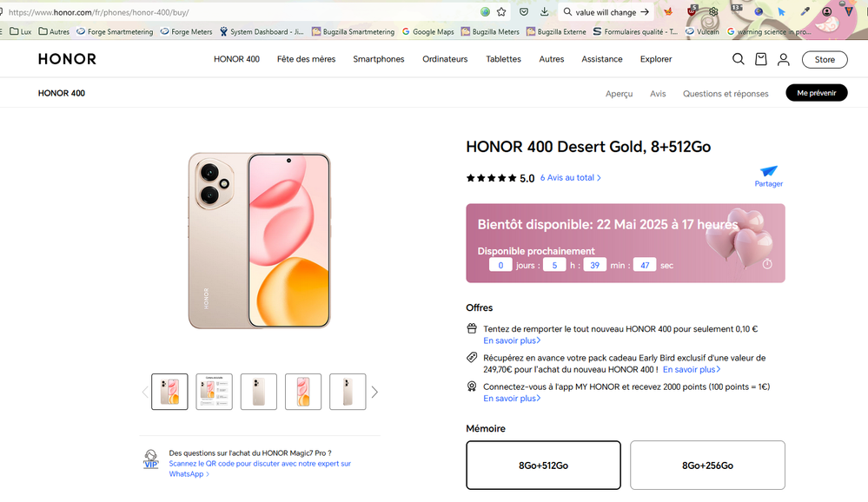Open Firefox downloads arrow icon

click(x=544, y=12)
